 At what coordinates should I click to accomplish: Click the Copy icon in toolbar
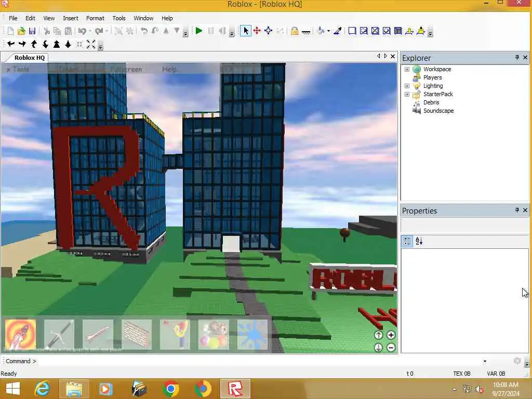coord(57,31)
